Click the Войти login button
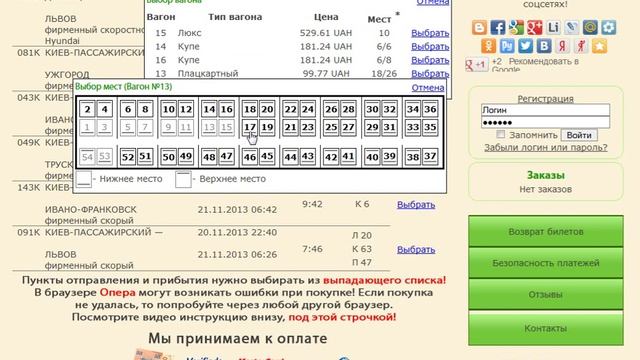The image size is (640, 360). click(579, 135)
